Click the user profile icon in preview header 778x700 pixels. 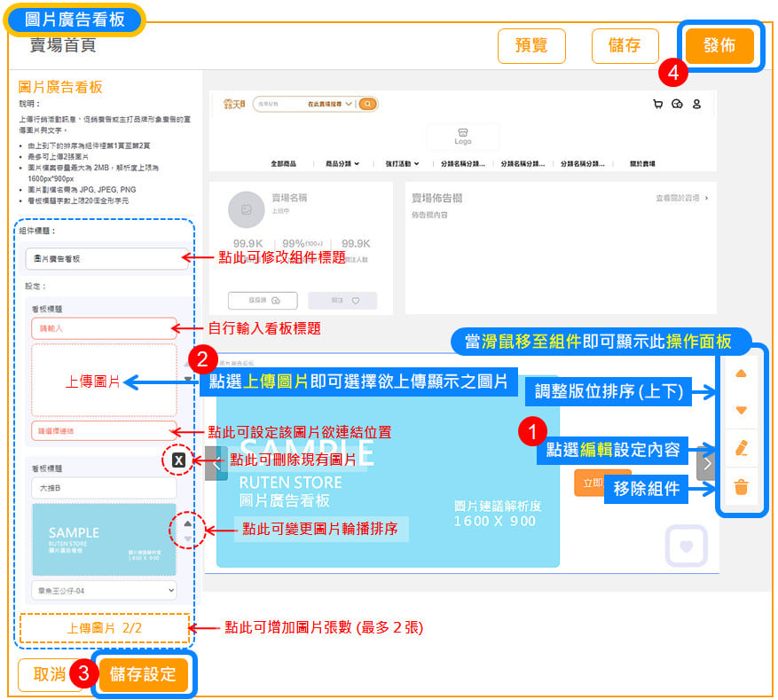pyautogui.click(x=696, y=104)
